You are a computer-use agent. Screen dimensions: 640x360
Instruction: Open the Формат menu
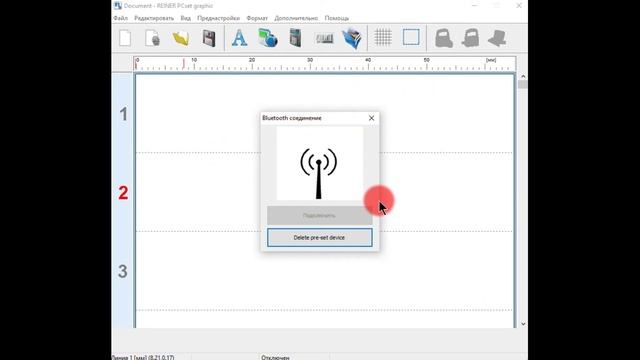(257, 18)
